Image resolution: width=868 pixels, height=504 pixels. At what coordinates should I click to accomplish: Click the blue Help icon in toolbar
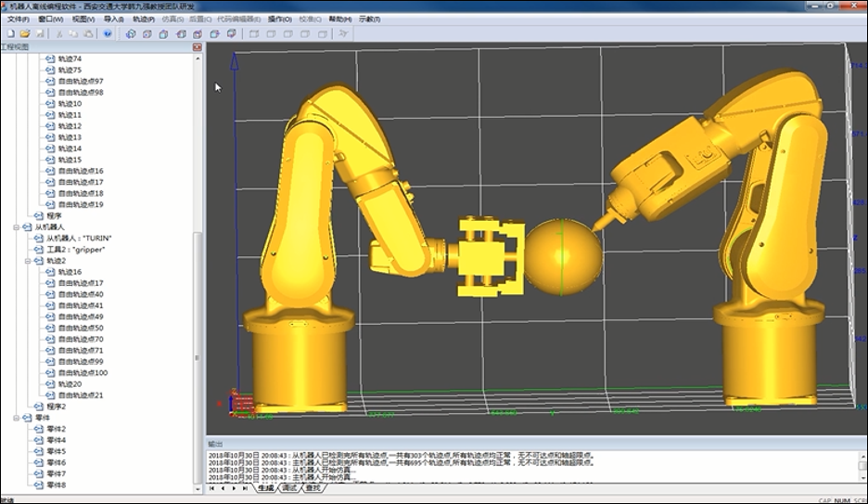[x=108, y=33]
